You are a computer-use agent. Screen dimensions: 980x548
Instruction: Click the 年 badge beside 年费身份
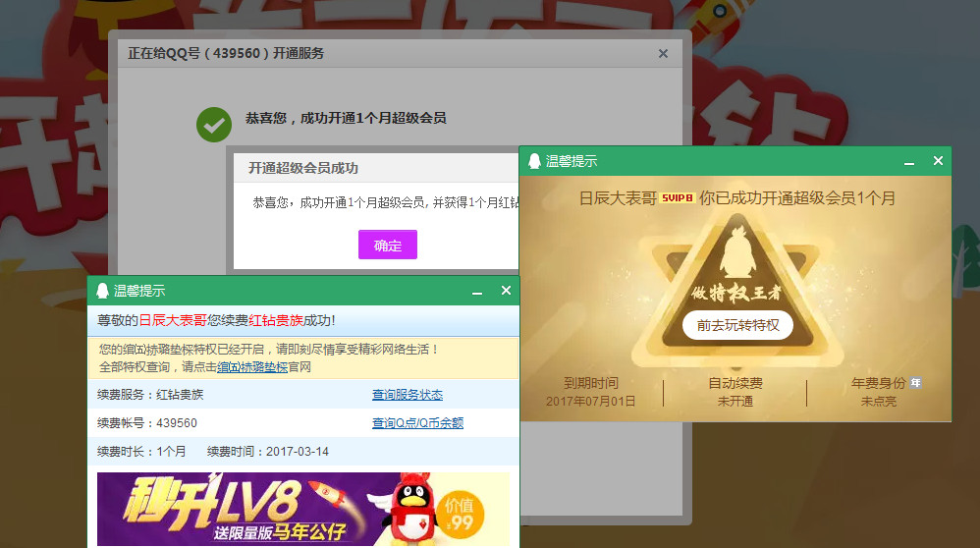click(x=915, y=382)
